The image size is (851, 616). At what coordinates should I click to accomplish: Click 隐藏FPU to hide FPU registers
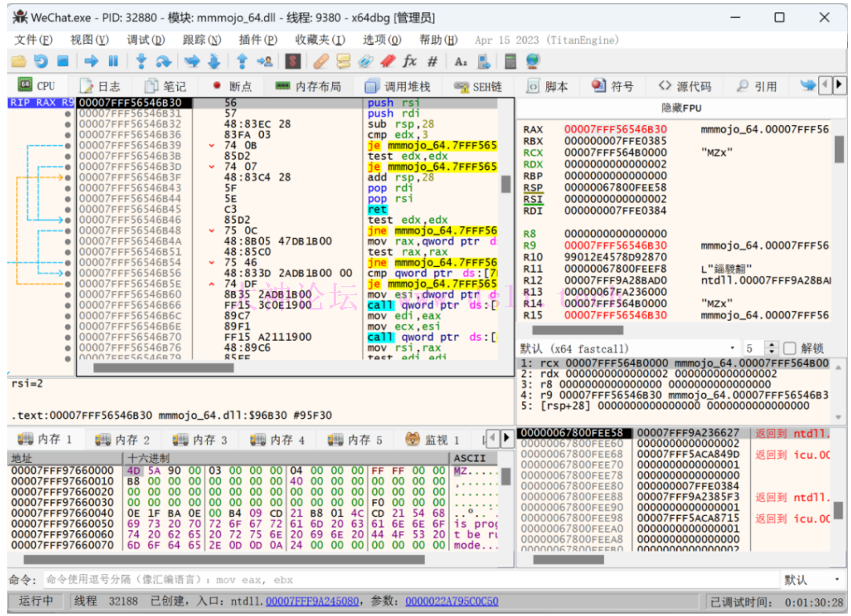681,108
